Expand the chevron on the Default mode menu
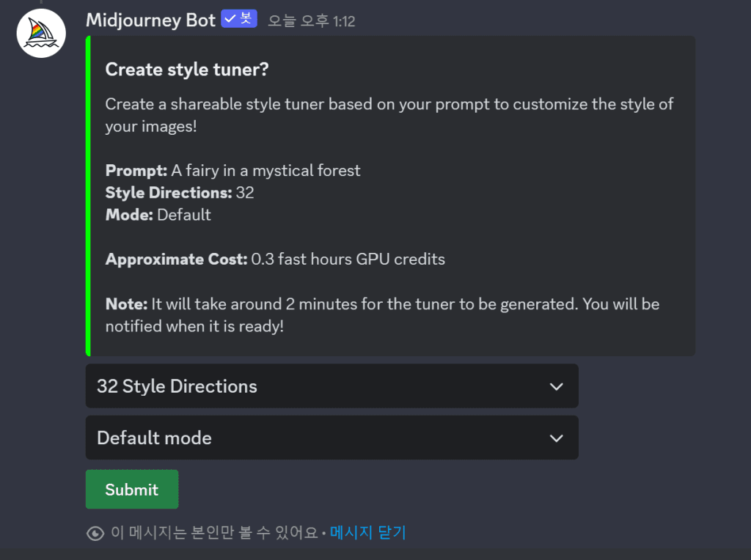 pyautogui.click(x=557, y=438)
